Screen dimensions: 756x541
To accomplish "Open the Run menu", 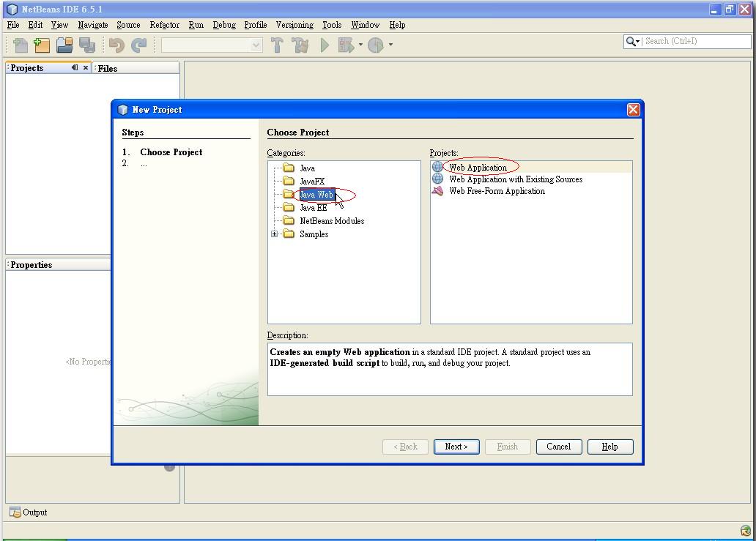I will [196, 25].
